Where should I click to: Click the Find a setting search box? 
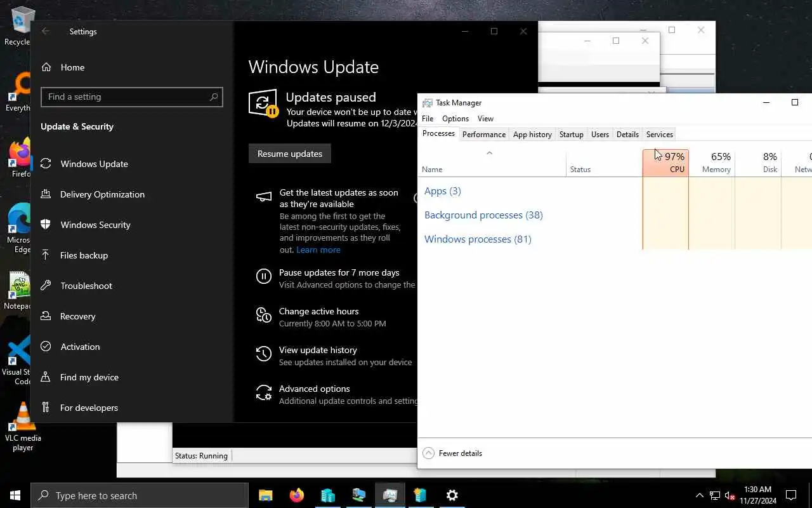tap(131, 97)
